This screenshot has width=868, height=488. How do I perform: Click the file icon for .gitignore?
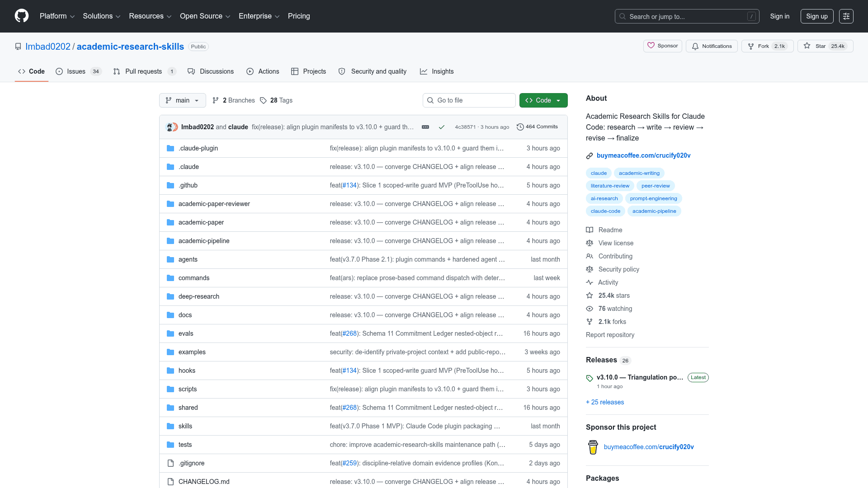[170, 463]
